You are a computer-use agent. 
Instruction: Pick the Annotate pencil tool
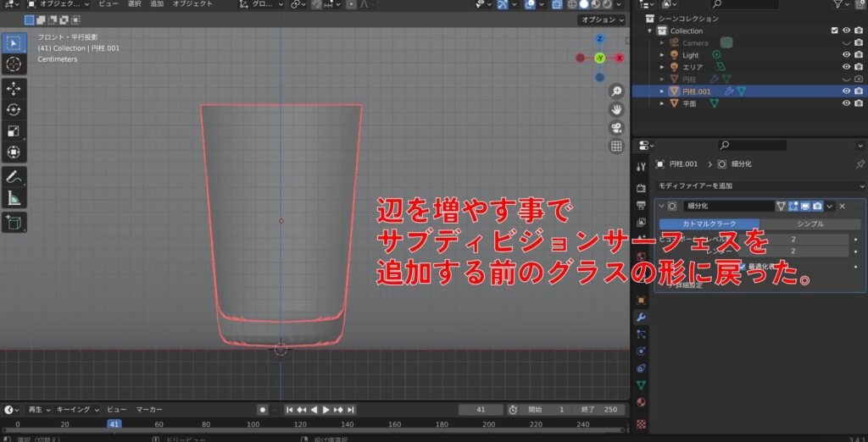click(x=14, y=177)
